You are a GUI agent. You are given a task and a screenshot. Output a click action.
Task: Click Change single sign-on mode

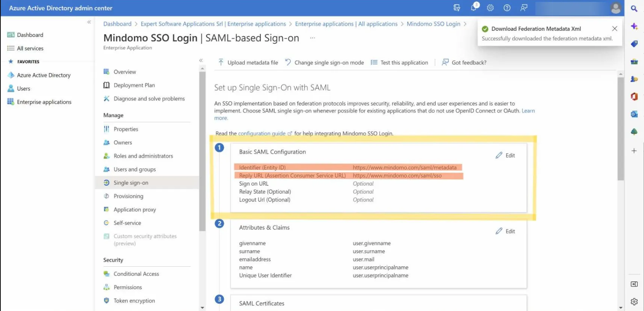[x=325, y=63]
